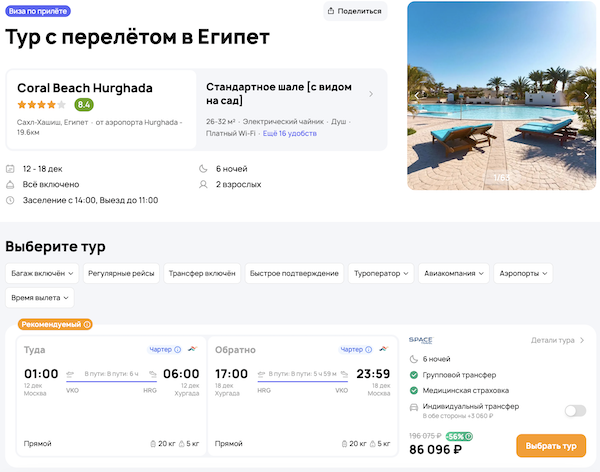Enable the «Индивидуальный трансфер» switch
The height and width of the screenshot is (472, 600).
(574, 410)
